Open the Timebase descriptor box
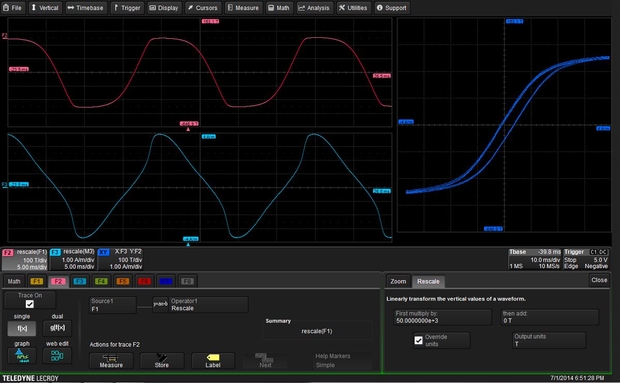The width and height of the screenshot is (620, 383). pyautogui.click(x=534, y=259)
